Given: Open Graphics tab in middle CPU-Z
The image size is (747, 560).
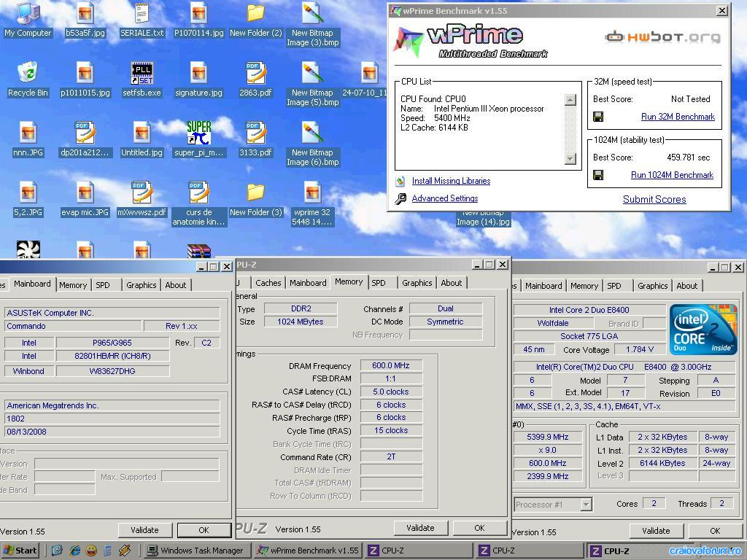Looking at the screenshot, I should pyautogui.click(x=417, y=283).
